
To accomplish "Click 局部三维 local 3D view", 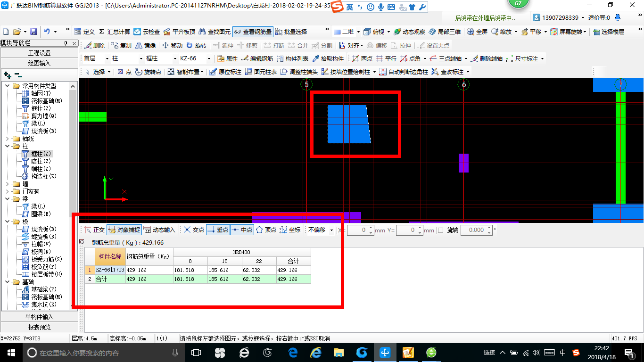I will click(444, 32).
